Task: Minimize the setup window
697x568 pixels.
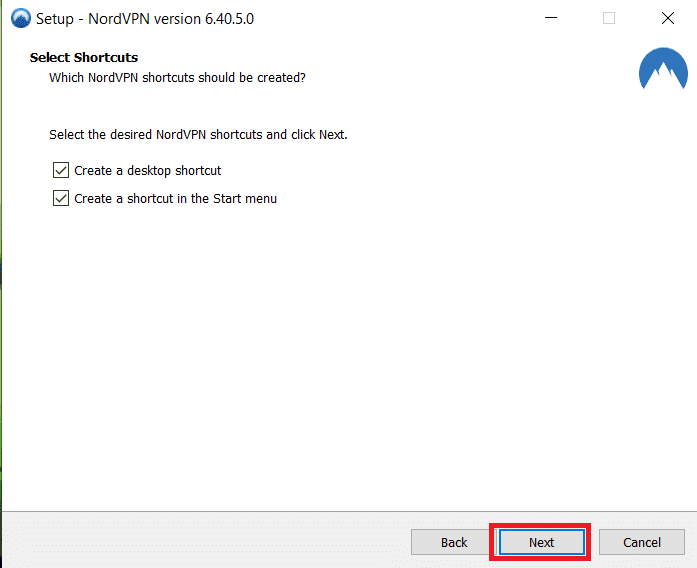Action: point(551,18)
